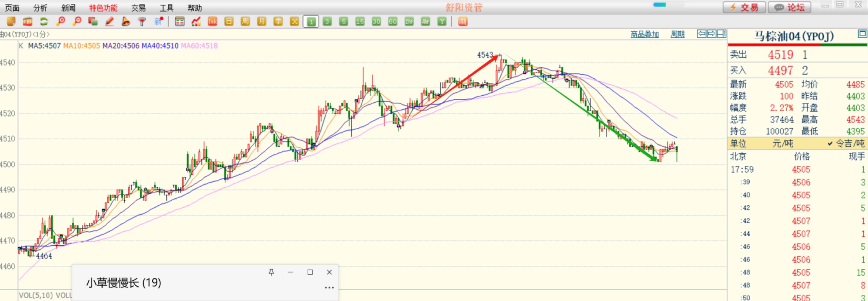868x301 pixels.
Task: Select the red drawing pen tool
Action: pyautogui.click(x=110, y=22)
